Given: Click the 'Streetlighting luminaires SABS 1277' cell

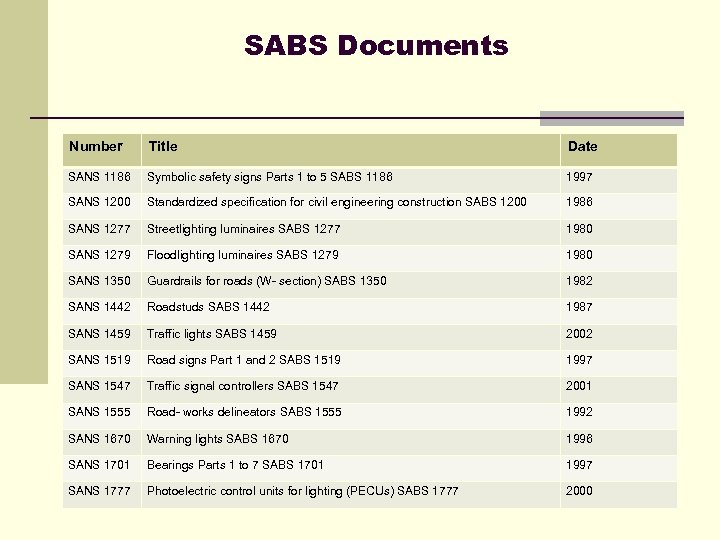Looking at the screenshot, I should [x=244, y=229].
